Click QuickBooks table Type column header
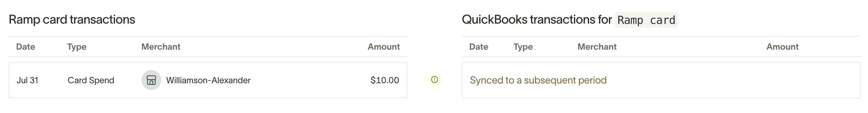The height and width of the screenshot is (113, 868). [523, 47]
